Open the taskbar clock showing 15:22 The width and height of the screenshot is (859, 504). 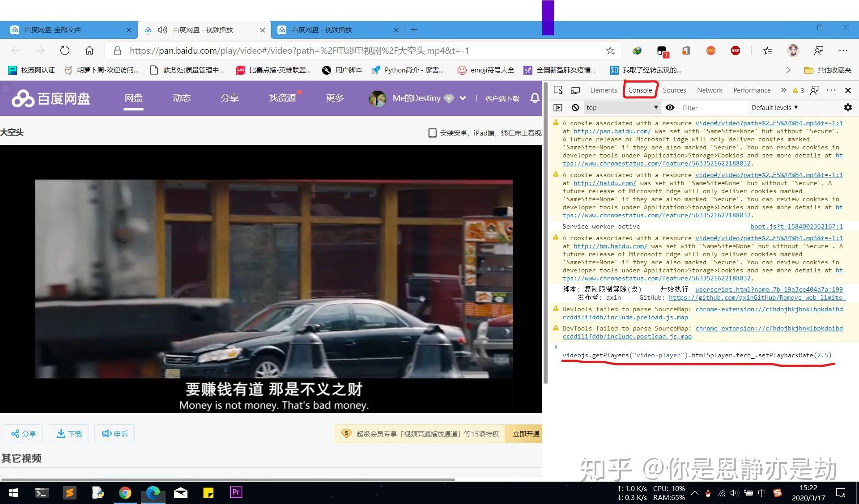pyautogui.click(x=808, y=493)
